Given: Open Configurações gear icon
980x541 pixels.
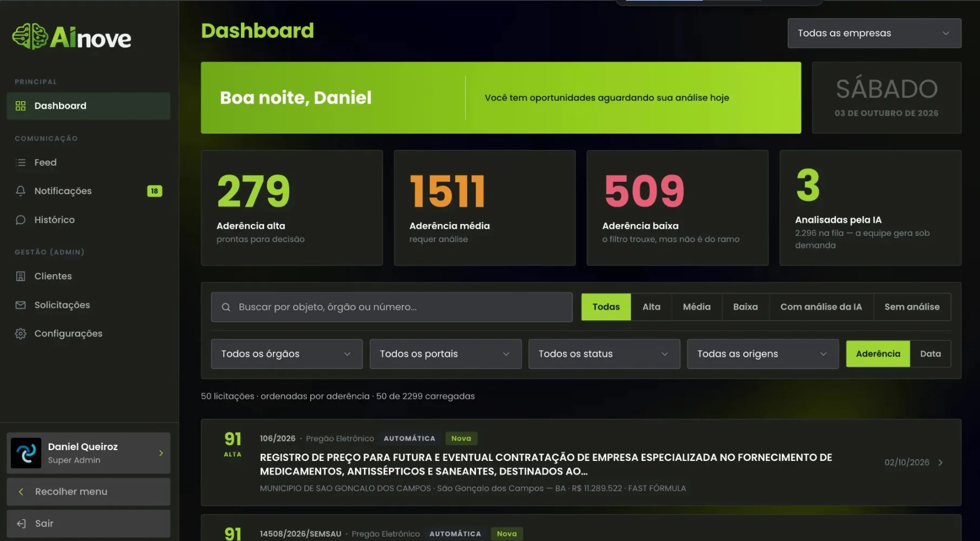Looking at the screenshot, I should [21, 334].
